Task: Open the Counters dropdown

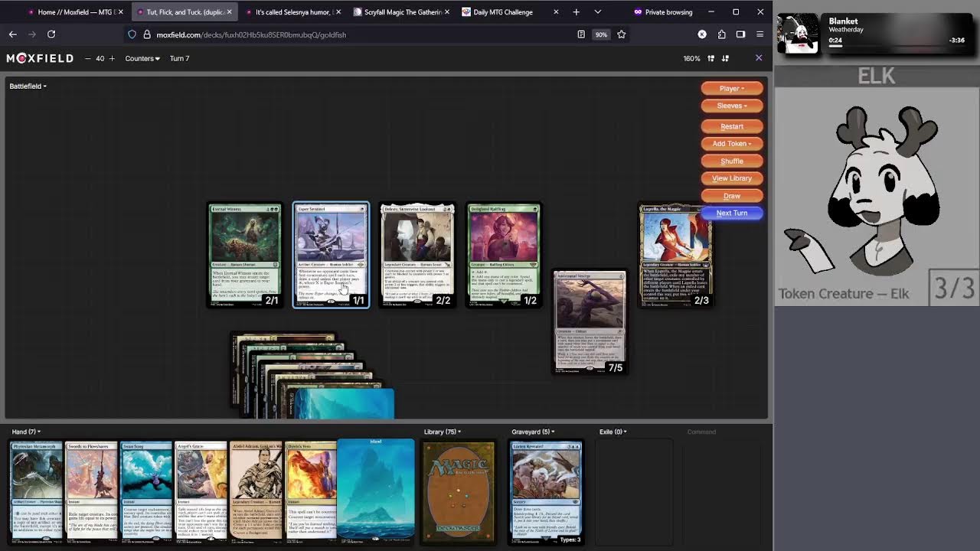Action: point(142,58)
